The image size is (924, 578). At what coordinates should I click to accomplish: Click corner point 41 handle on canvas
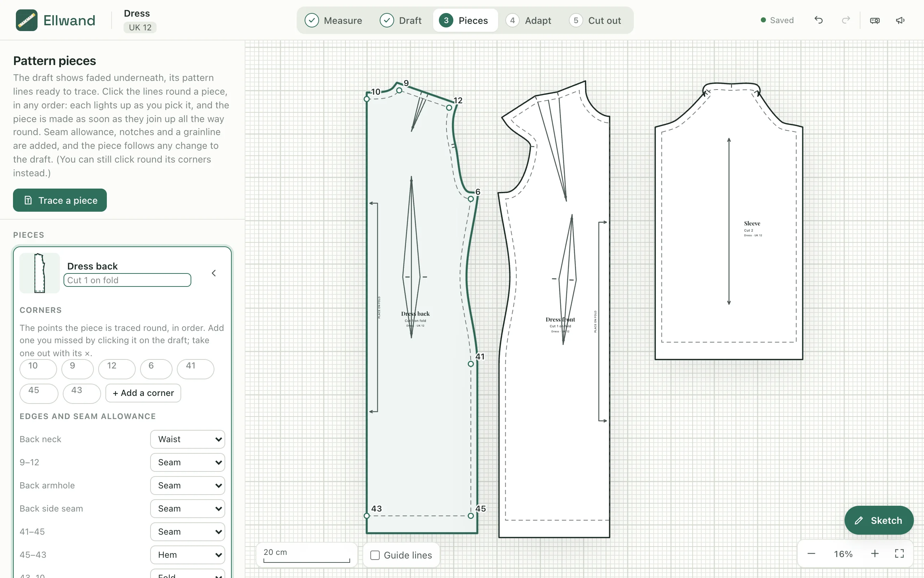pos(471,364)
